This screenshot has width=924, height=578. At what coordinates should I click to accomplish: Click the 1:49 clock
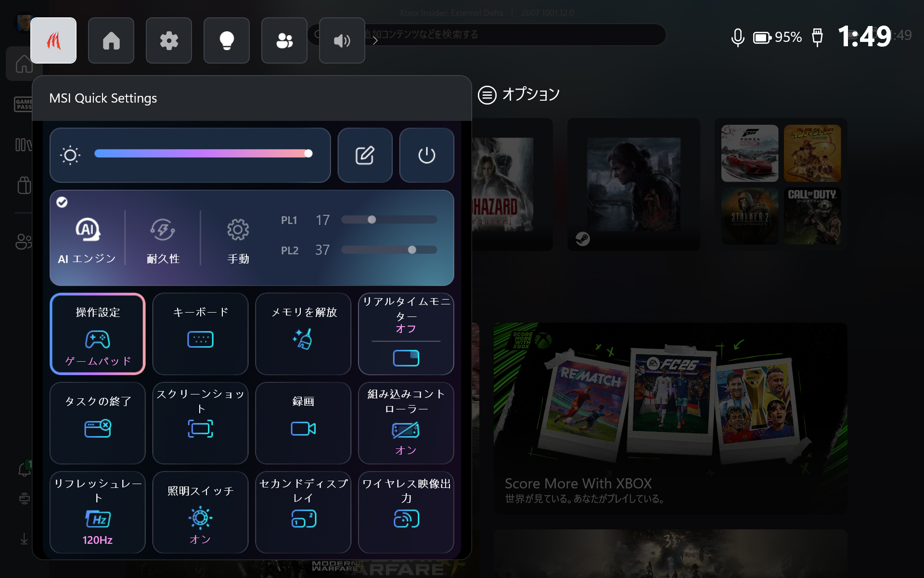point(864,36)
